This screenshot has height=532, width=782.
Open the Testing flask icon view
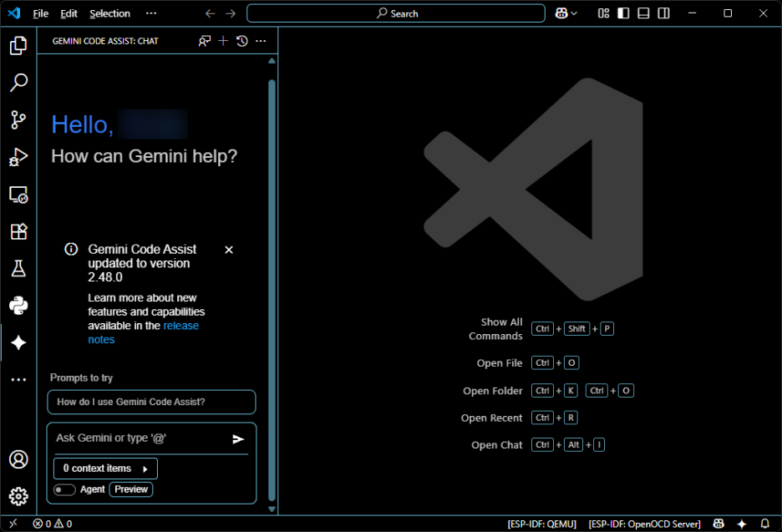pyautogui.click(x=18, y=268)
